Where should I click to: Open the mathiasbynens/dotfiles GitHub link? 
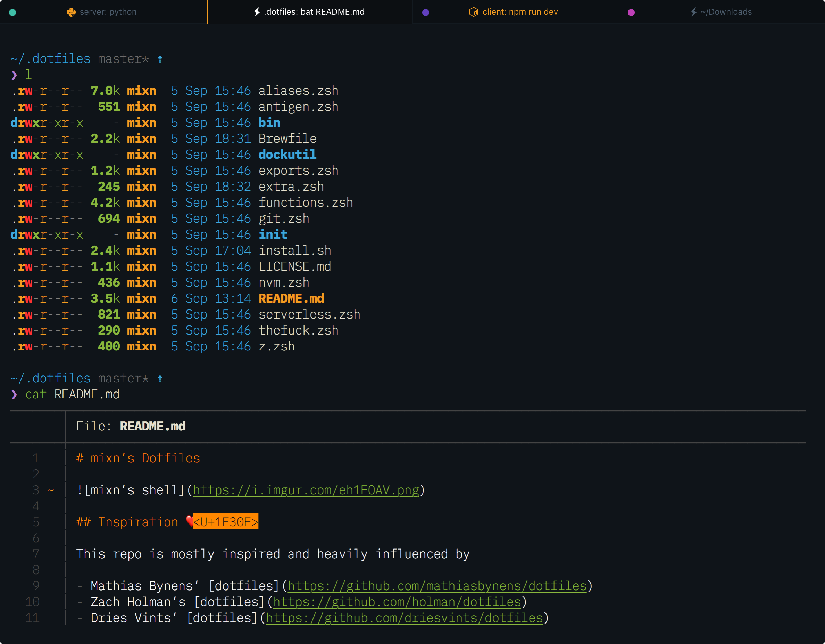437,586
